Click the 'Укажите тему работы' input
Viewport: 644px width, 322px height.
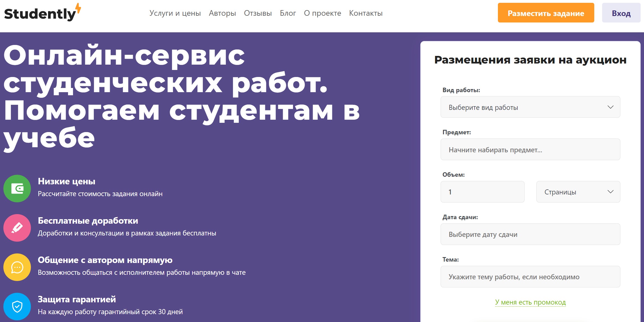[530, 277]
